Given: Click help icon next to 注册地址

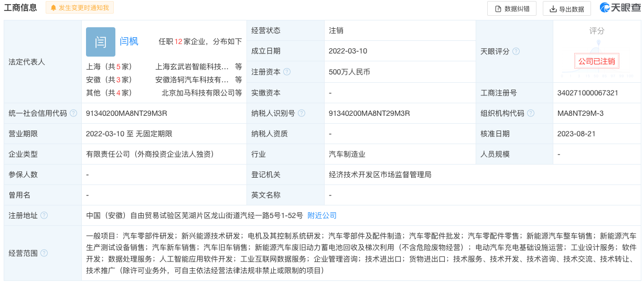Looking at the screenshot, I should click(44, 215).
